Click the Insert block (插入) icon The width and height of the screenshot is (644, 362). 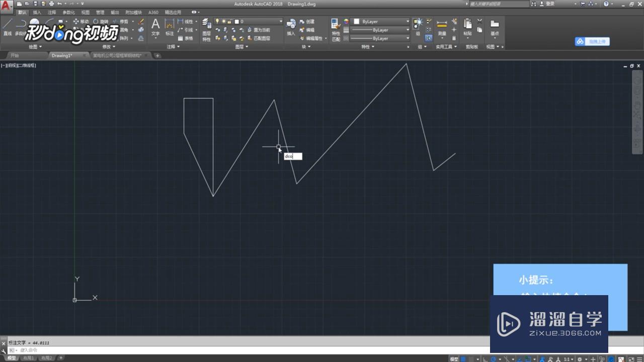[291, 27]
